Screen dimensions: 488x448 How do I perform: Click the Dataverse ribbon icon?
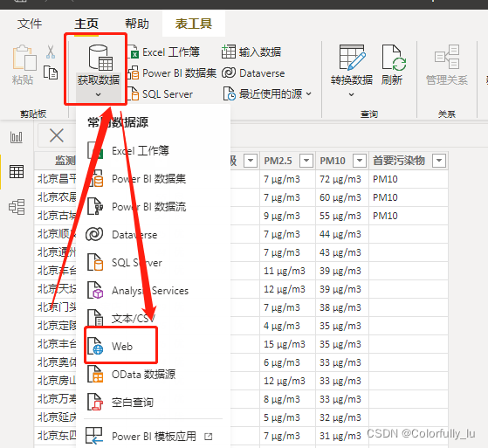tap(229, 73)
